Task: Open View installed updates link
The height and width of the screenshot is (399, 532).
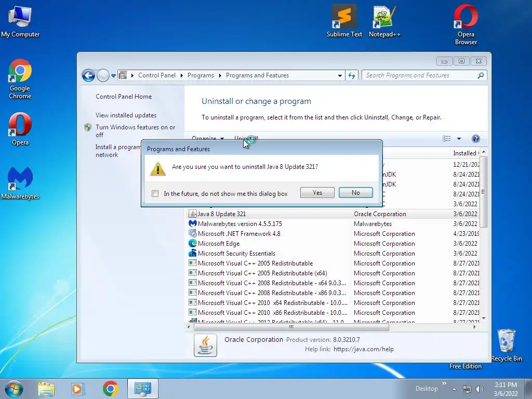Action: tap(126, 115)
